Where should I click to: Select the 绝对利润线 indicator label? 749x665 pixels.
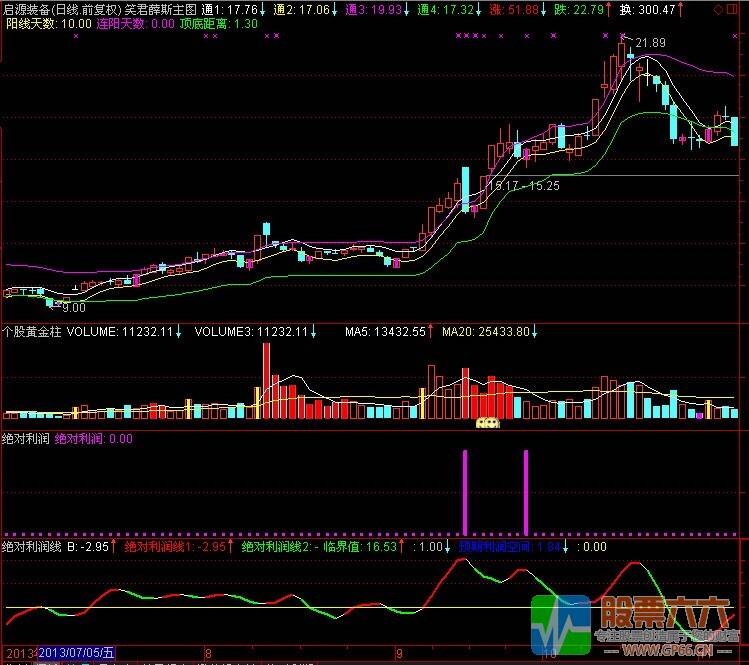(32, 547)
